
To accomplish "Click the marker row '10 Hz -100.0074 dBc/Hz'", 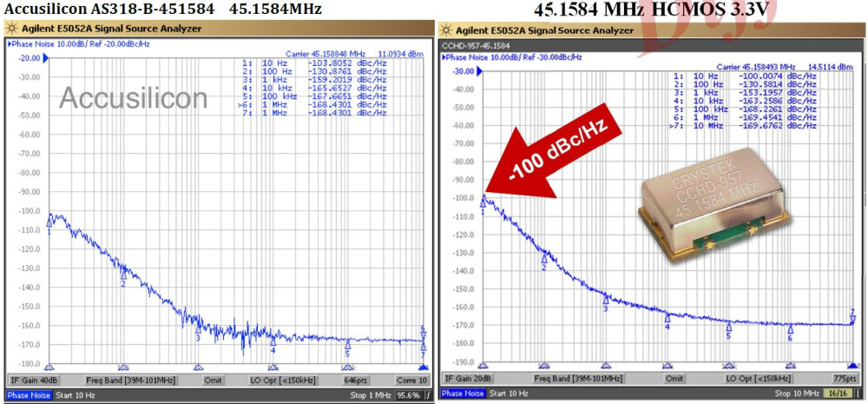I will click(745, 76).
